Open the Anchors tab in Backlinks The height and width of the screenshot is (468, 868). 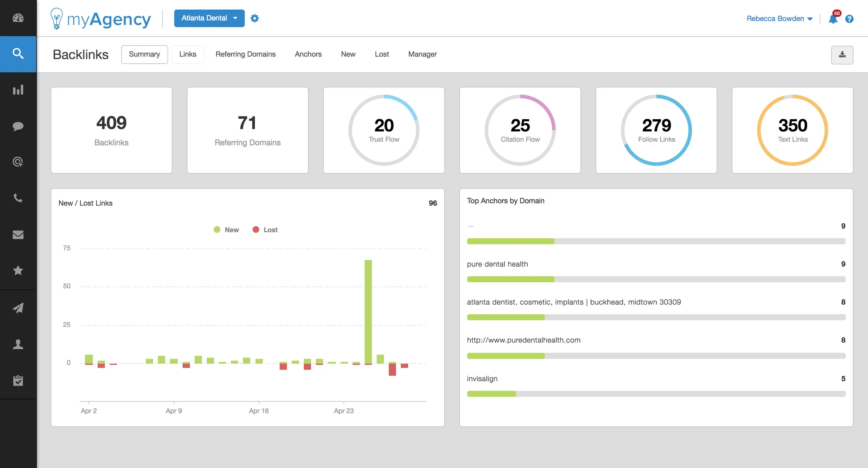tap(308, 54)
